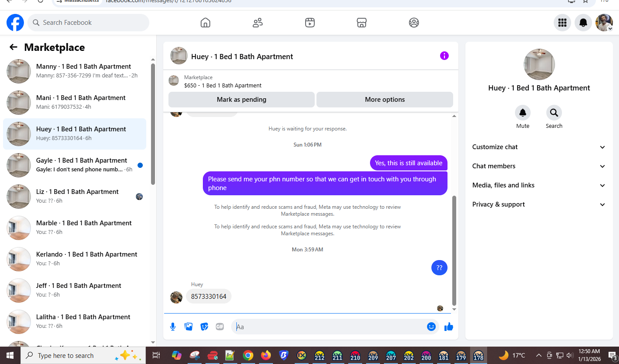Screen dimensions: 619x364
Task: Open Marble's apartment conversation
Action: coord(75,228)
